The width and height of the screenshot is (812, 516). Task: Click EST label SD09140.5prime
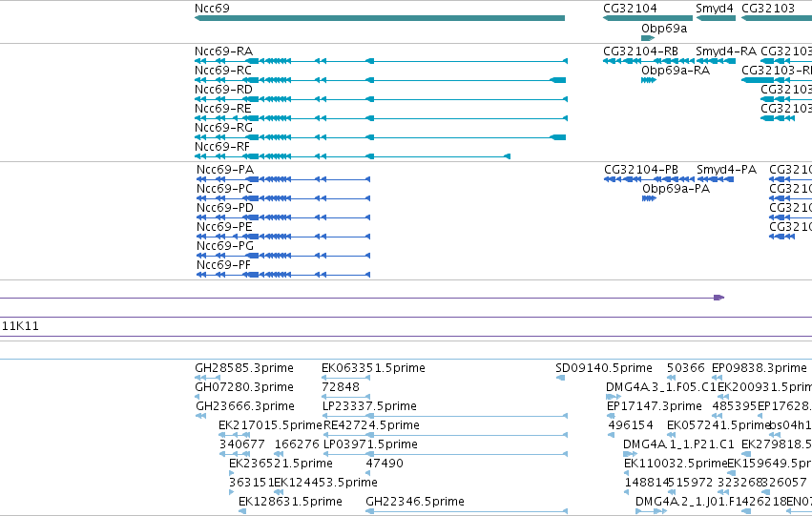pyautogui.click(x=604, y=368)
